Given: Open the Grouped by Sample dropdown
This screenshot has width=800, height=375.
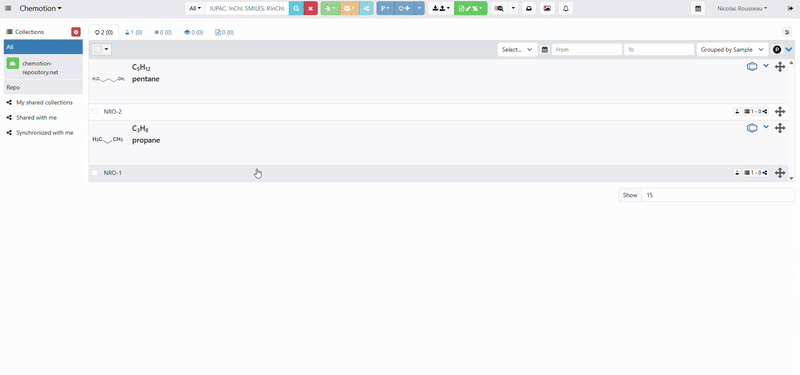Looking at the screenshot, I should (x=732, y=49).
